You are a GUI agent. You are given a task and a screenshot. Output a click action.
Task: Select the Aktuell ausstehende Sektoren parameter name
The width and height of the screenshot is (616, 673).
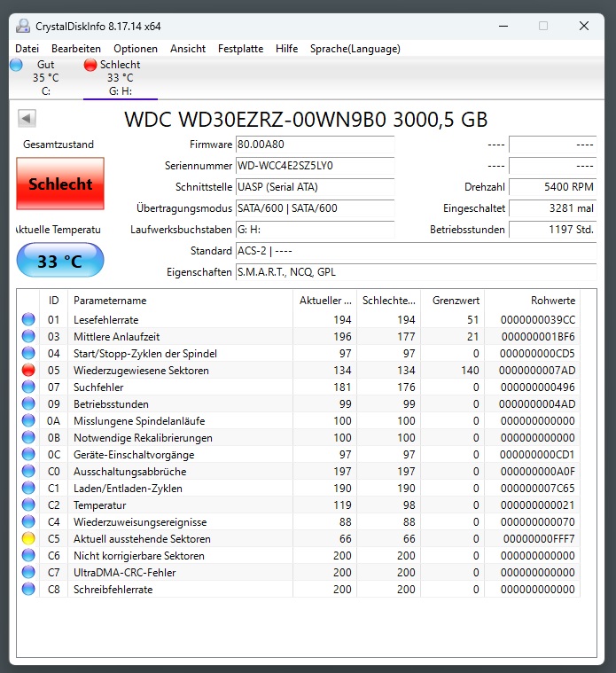click(x=142, y=538)
